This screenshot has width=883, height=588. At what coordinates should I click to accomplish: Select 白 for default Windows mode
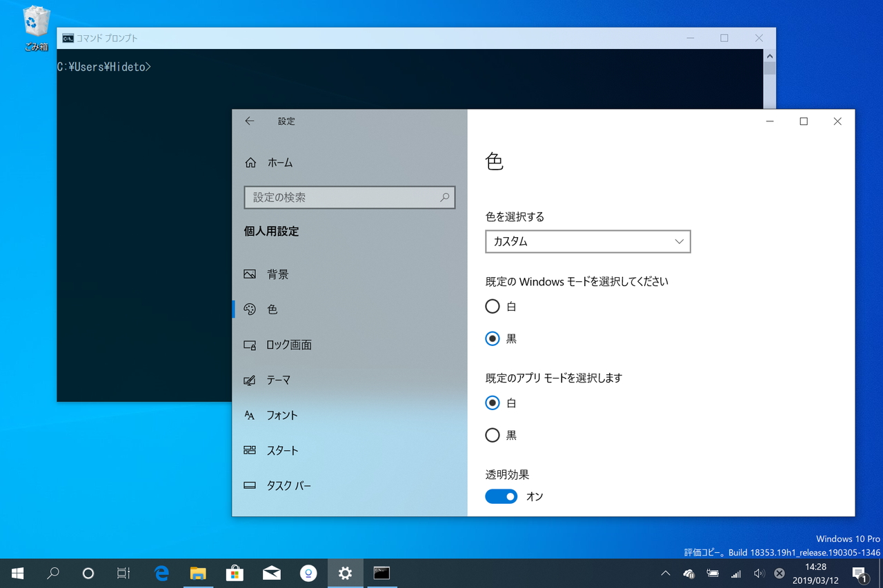tap(493, 306)
